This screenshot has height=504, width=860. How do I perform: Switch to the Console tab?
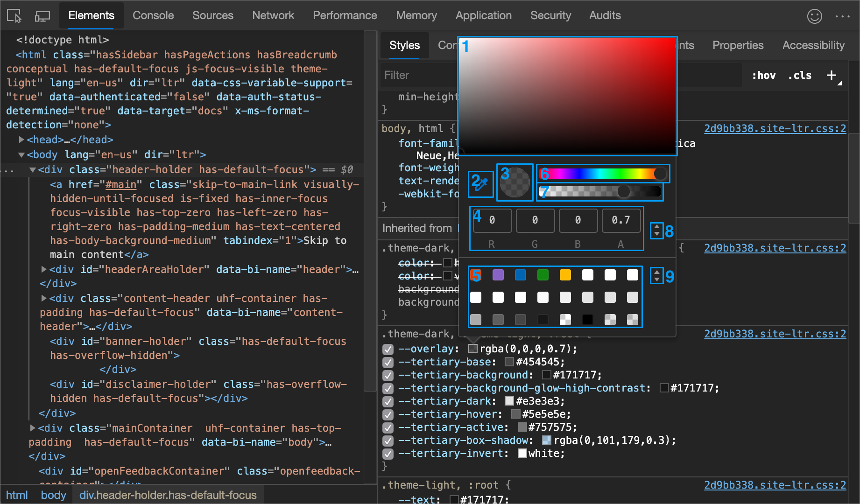tap(153, 15)
